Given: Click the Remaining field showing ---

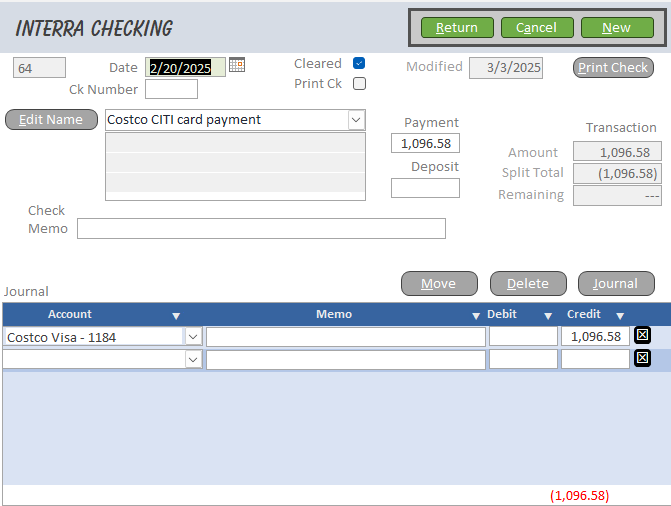Looking at the screenshot, I should (617, 196).
